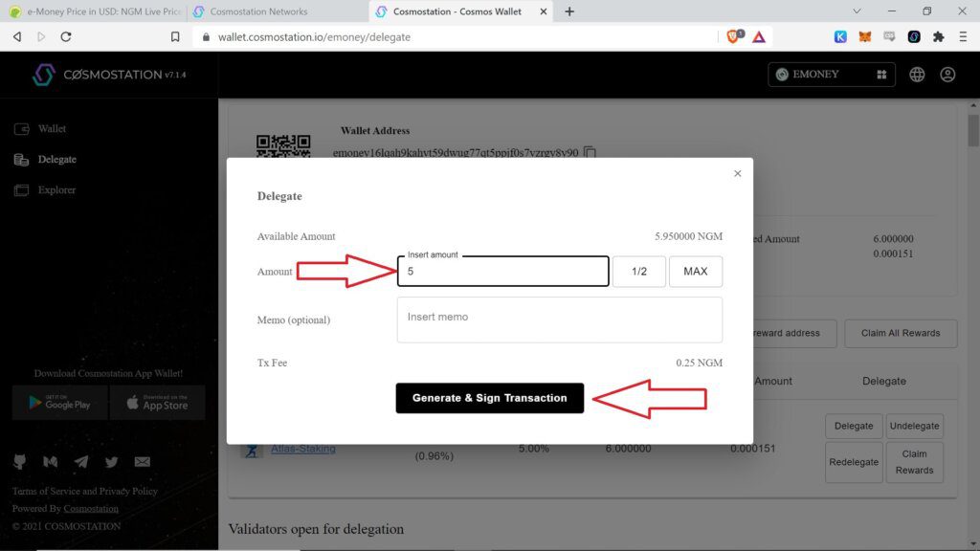Click Delegate button in Atlas-Staking row
The height and width of the screenshot is (551, 980).
coord(854,426)
